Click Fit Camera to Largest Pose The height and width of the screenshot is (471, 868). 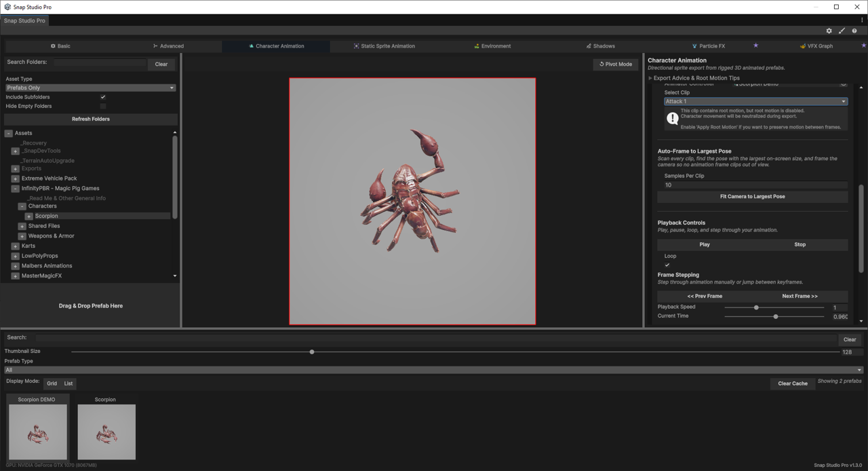753,197
